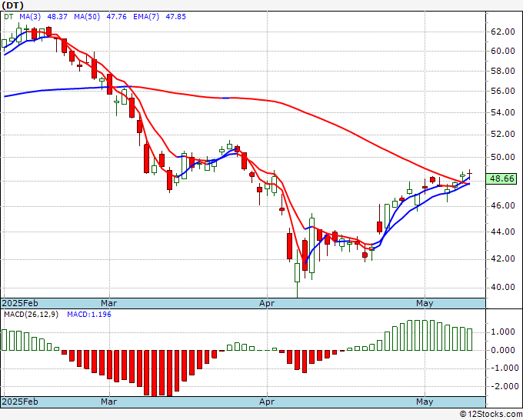Image resolution: width=523 pixels, height=420 pixels.
Task: Click May on the MACD panel axis
Action: [425, 402]
